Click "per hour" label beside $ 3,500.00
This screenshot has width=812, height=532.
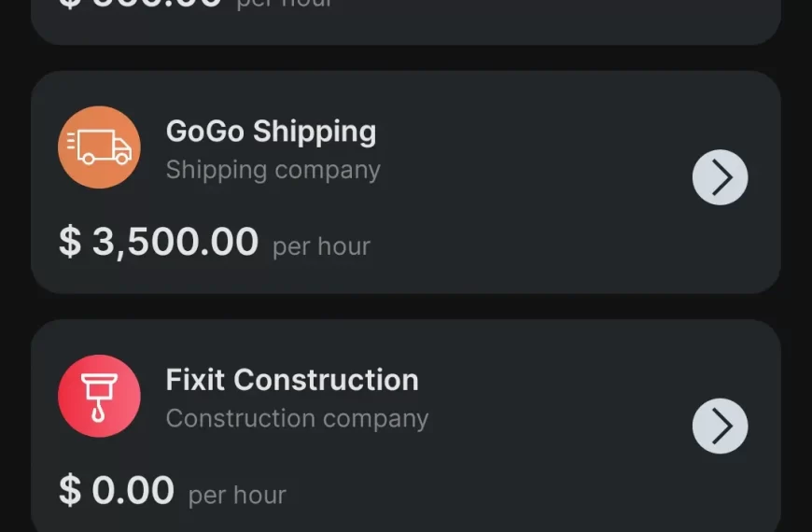(321, 246)
